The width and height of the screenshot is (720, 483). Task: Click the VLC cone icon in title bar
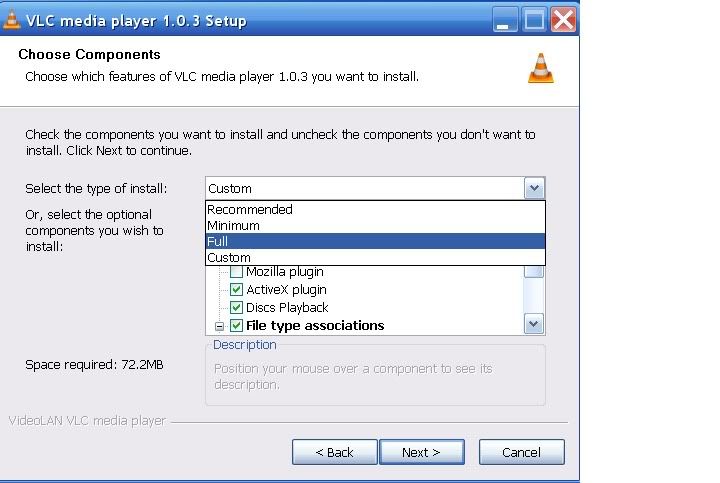pyautogui.click(x=11, y=20)
